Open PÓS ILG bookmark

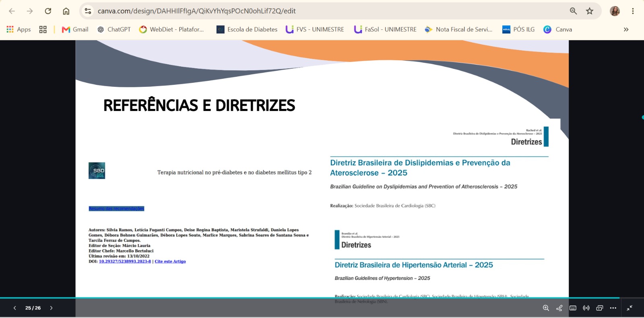click(x=519, y=29)
